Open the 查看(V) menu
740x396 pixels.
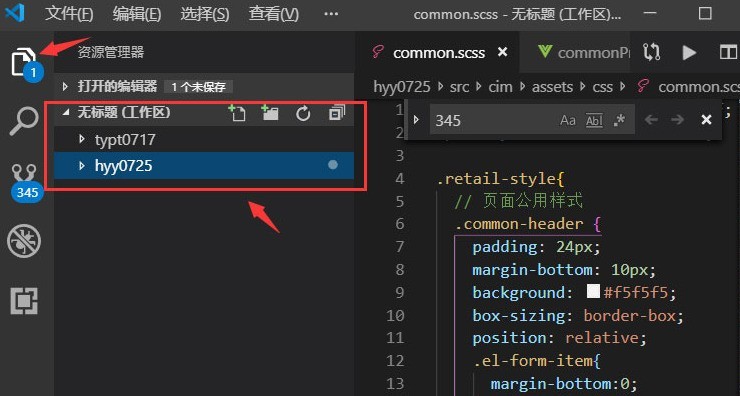coord(274,14)
